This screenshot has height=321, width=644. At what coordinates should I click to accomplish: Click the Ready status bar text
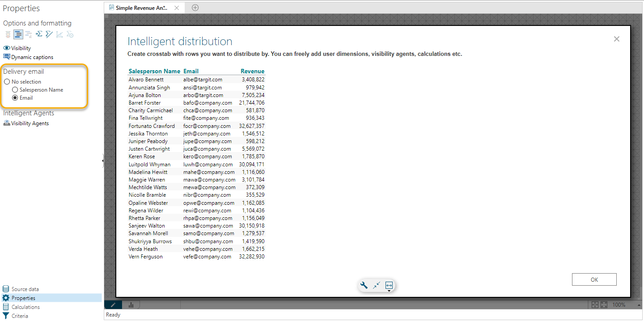pos(113,315)
